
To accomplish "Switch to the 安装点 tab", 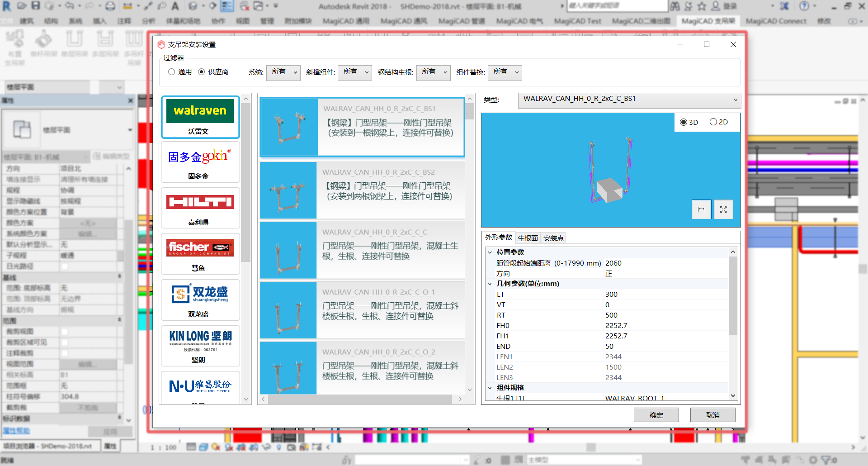I will (x=553, y=238).
